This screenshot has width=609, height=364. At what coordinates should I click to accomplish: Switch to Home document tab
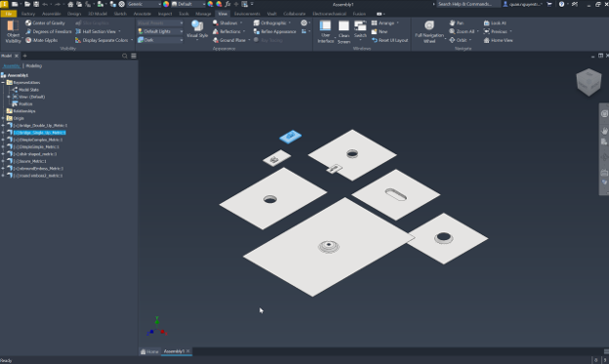click(x=149, y=351)
